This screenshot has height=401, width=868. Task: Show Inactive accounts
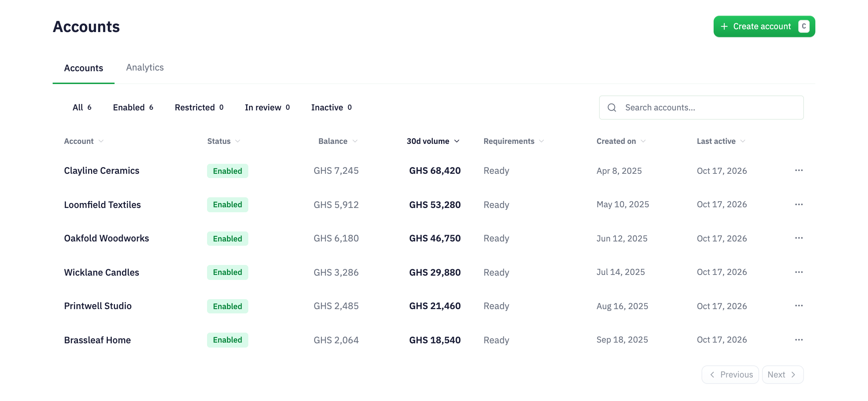(x=332, y=108)
